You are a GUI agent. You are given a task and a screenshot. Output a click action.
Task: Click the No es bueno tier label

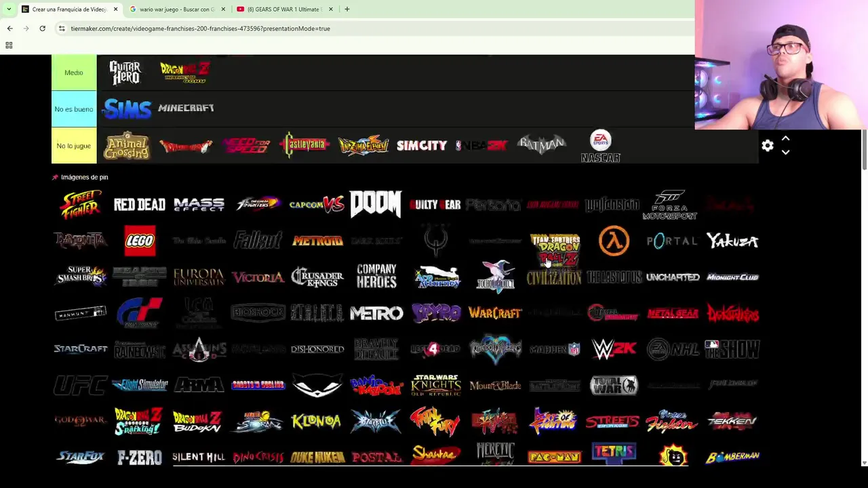(x=74, y=109)
